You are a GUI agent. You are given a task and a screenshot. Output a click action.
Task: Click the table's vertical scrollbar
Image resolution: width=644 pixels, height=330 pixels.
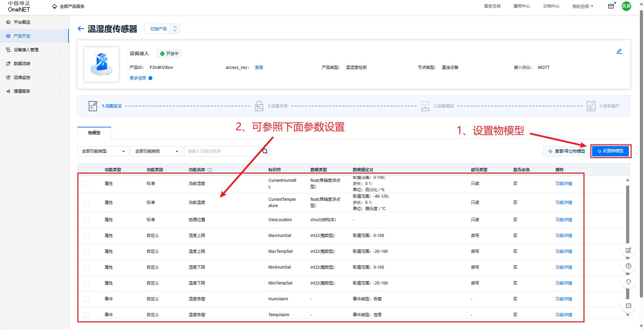pyautogui.click(x=627, y=214)
